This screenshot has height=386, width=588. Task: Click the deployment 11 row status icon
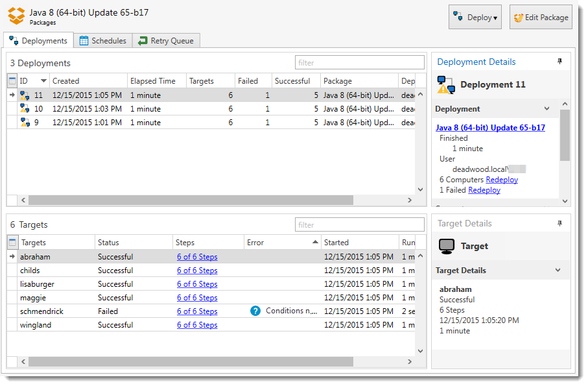pyautogui.click(x=25, y=95)
